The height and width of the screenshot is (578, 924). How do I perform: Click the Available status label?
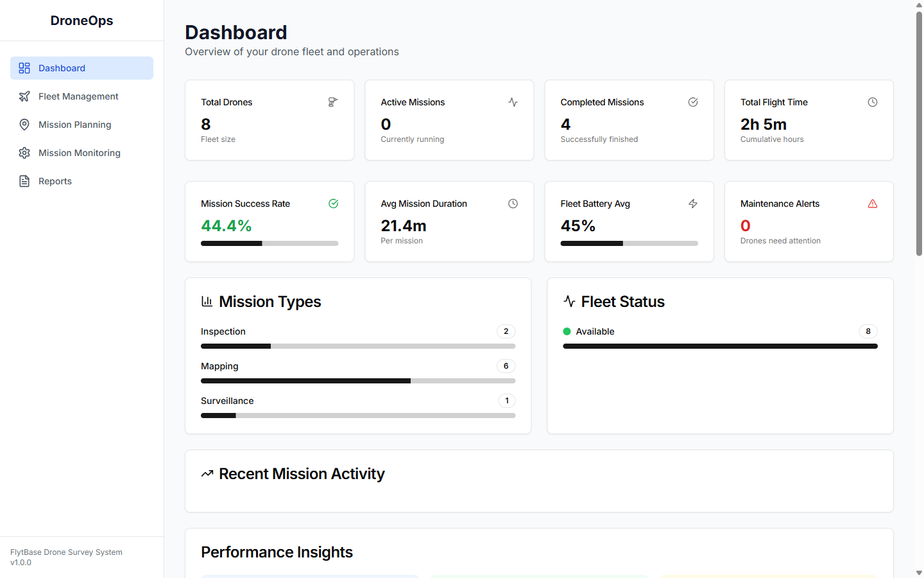click(x=595, y=331)
